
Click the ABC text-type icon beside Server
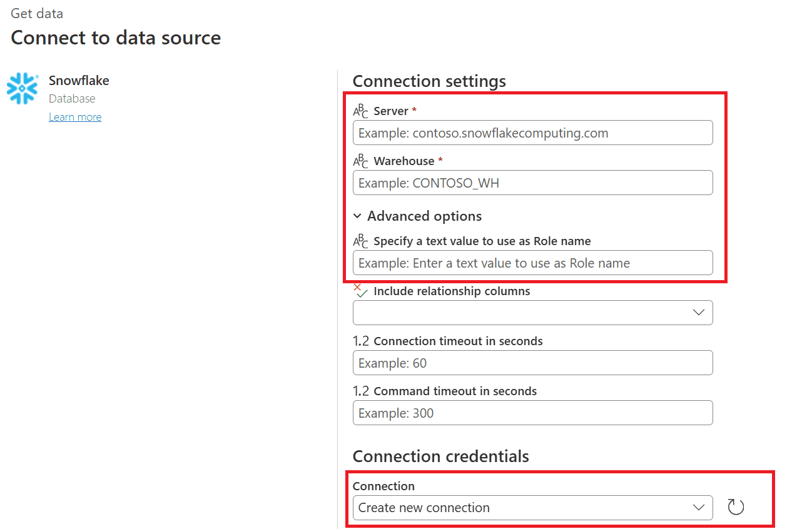361,111
